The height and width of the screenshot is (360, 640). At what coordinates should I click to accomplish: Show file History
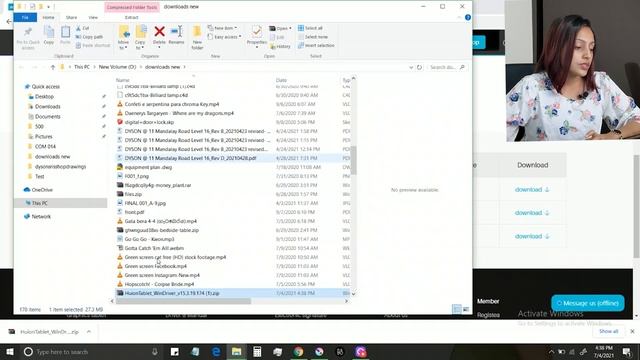(280, 47)
